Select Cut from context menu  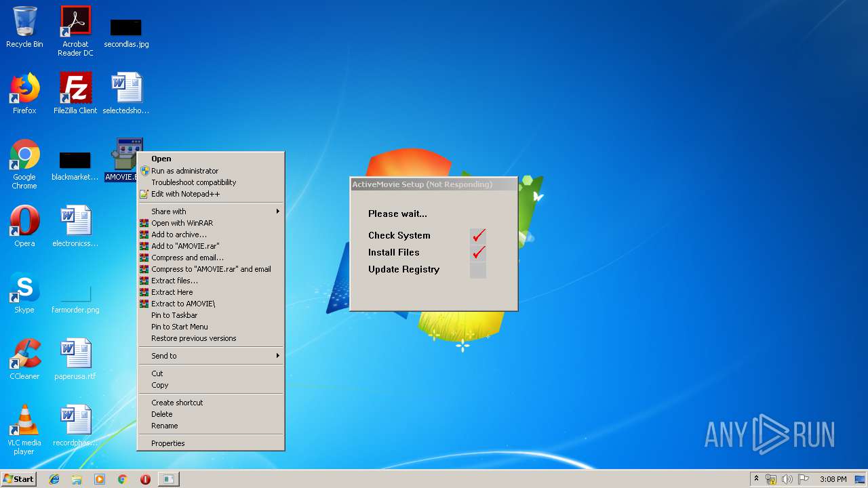click(x=211, y=373)
